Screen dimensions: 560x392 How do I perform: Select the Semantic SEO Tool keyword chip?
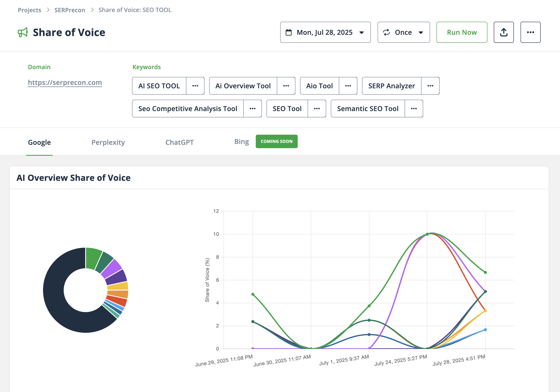pos(367,109)
